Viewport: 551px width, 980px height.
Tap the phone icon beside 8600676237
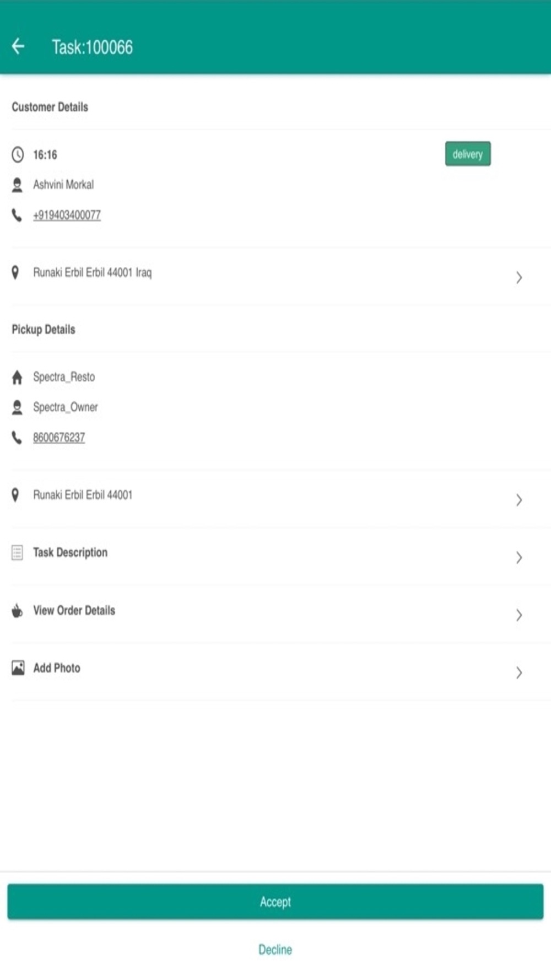pyautogui.click(x=17, y=438)
